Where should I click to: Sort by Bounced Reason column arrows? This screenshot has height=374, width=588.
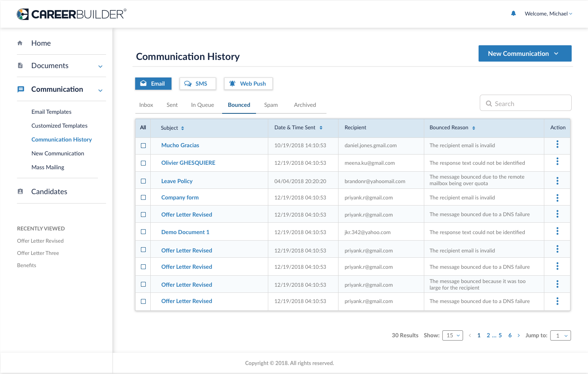[x=474, y=128]
